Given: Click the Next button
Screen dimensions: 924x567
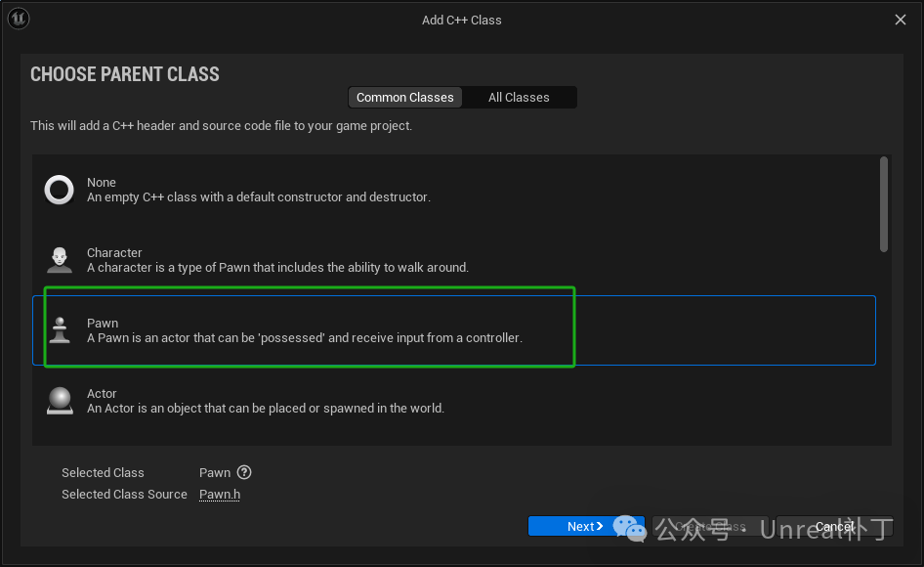Looking at the screenshot, I should click(x=586, y=526).
